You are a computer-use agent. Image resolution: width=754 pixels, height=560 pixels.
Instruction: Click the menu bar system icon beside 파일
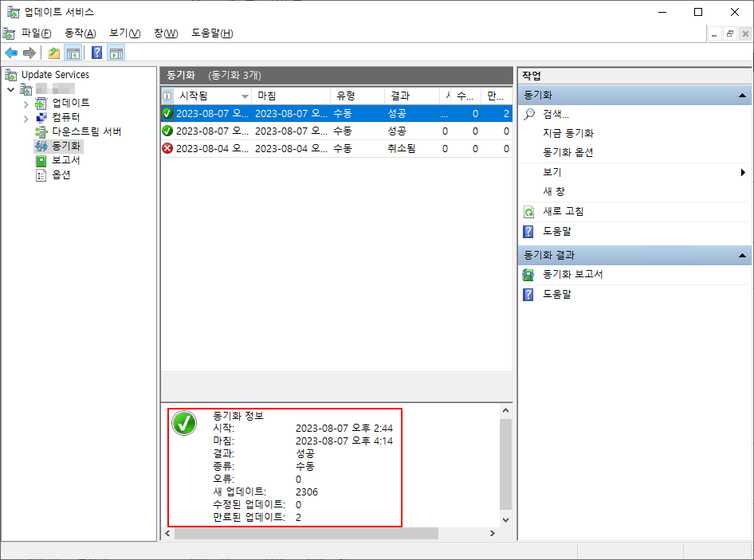[9, 33]
